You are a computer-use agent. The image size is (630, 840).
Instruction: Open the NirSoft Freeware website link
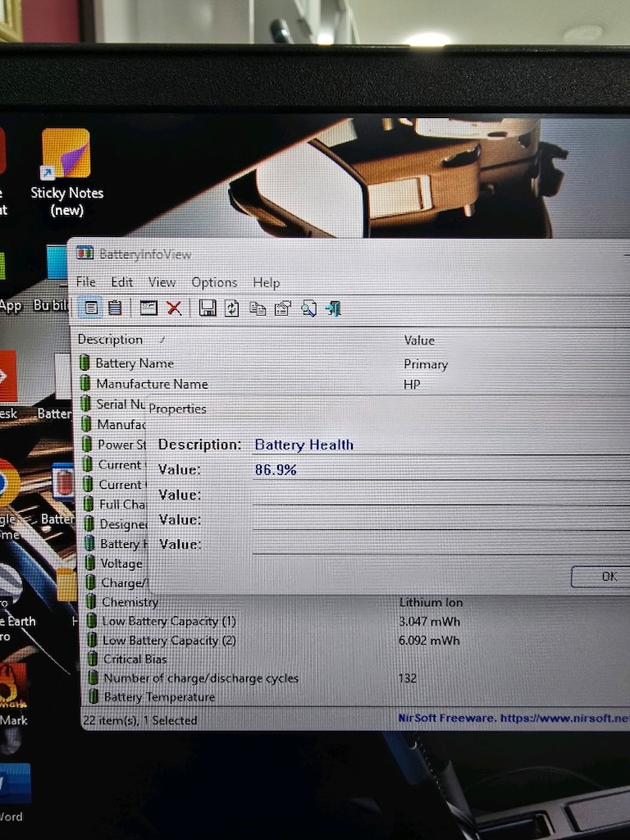pos(514,718)
